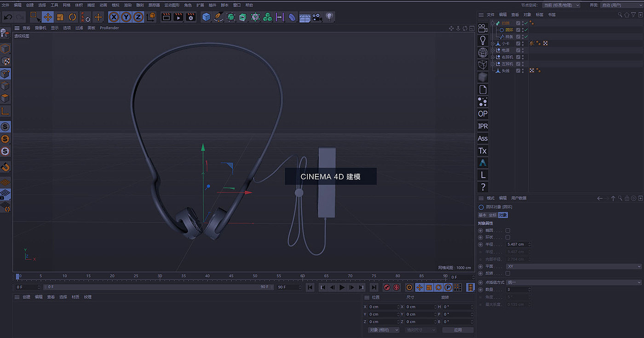644x338 pixels.
Task: Open the 点插值方式 interpolation dropdown
Action: [573, 282]
